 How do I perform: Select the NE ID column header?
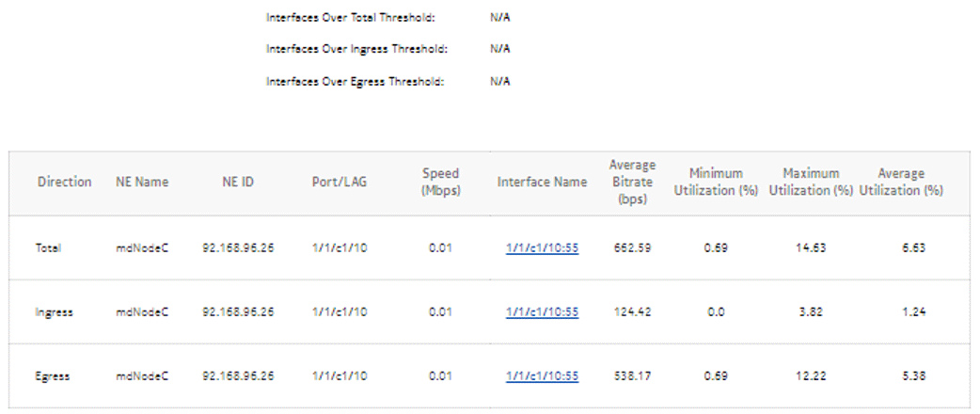(x=237, y=182)
